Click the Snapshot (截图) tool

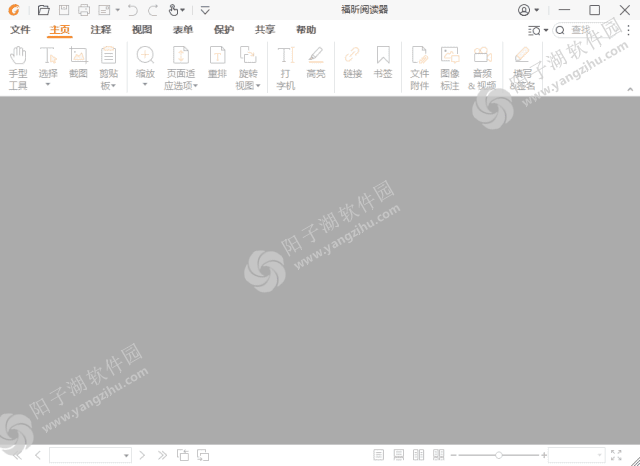tap(78, 62)
